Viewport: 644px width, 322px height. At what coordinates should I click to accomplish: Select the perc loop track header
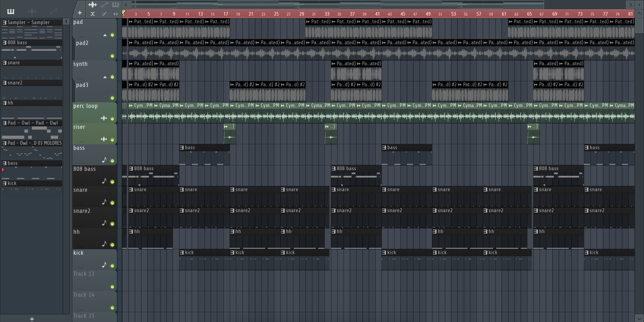coord(95,112)
